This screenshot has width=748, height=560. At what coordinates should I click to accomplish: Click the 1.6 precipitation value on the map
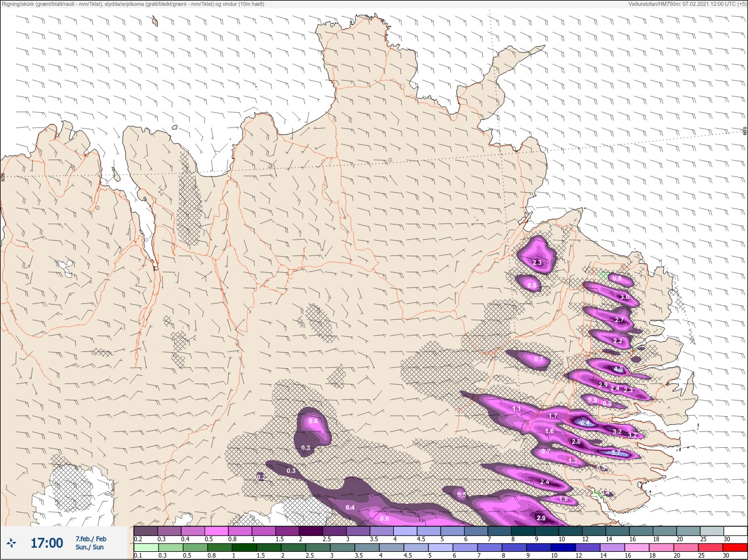point(549,431)
